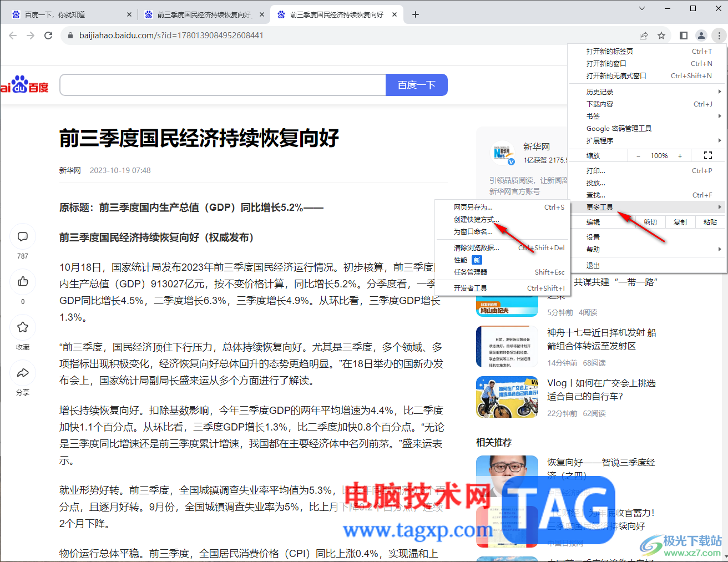
Task: Focus the Baidu search box
Action: coord(223,85)
